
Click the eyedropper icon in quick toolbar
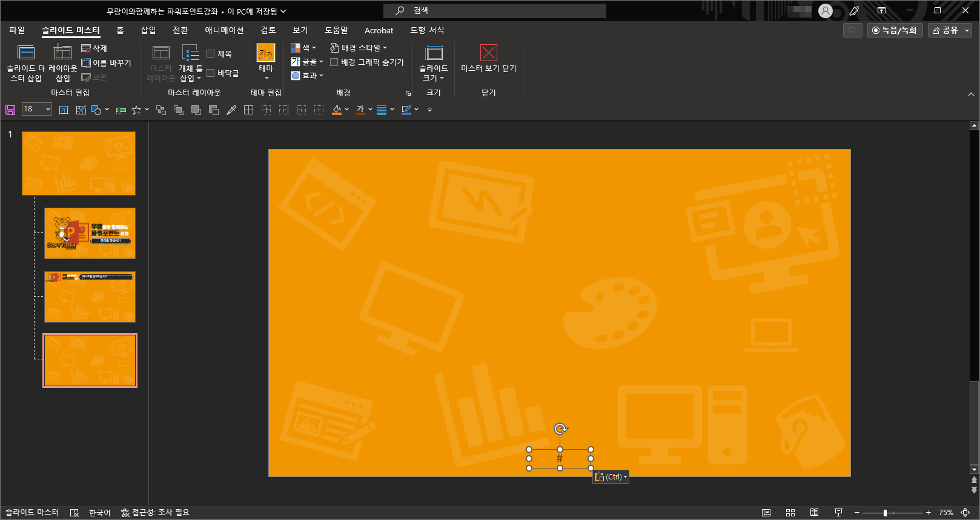coord(231,110)
